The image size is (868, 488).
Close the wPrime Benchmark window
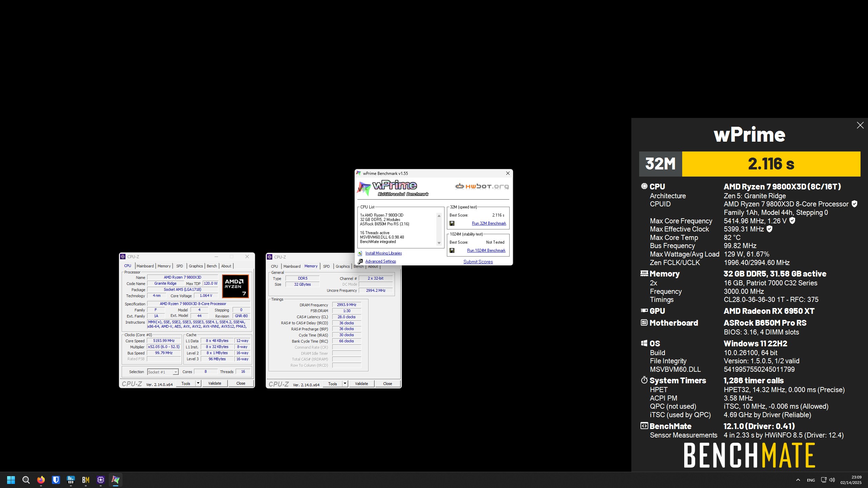(x=508, y=174)
